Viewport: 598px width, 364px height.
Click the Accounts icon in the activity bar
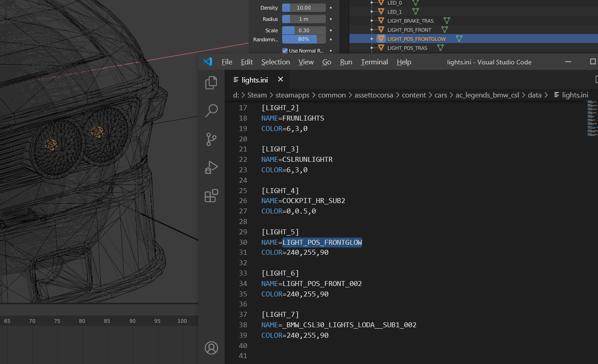point(211,348)
